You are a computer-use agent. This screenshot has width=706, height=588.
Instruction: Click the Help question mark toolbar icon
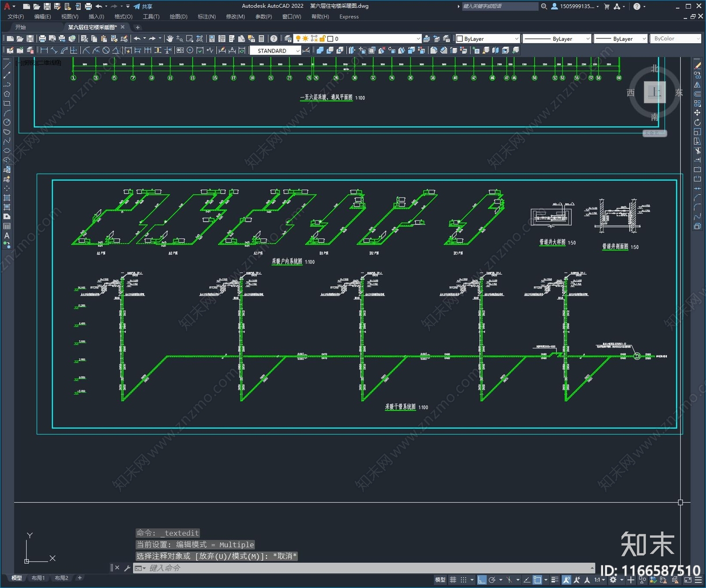click(274, 39)
